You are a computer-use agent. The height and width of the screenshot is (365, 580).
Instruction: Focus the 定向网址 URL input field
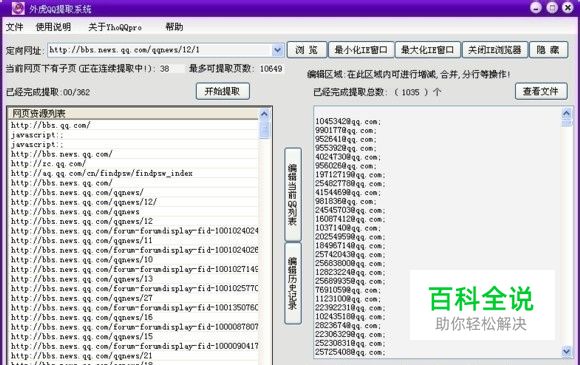[x=159, y=50]
